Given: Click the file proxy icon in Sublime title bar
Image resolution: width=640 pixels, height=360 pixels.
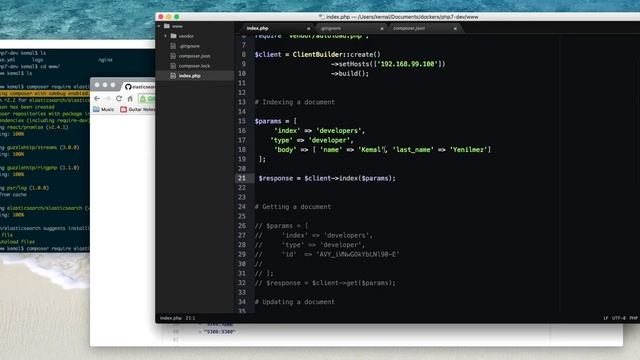Looking at the screenshot, I should 321,17.
